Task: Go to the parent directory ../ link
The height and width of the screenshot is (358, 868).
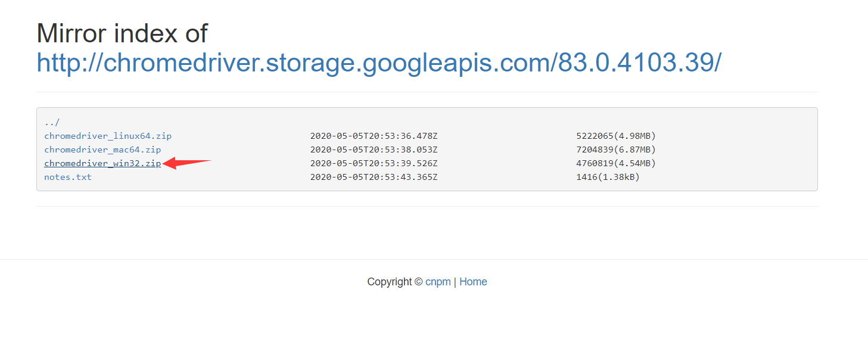Action: coord(52,122)
